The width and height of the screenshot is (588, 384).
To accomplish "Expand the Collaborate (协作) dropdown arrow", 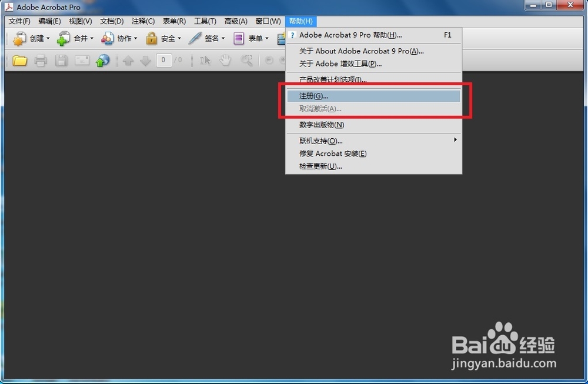I will 136,38.
